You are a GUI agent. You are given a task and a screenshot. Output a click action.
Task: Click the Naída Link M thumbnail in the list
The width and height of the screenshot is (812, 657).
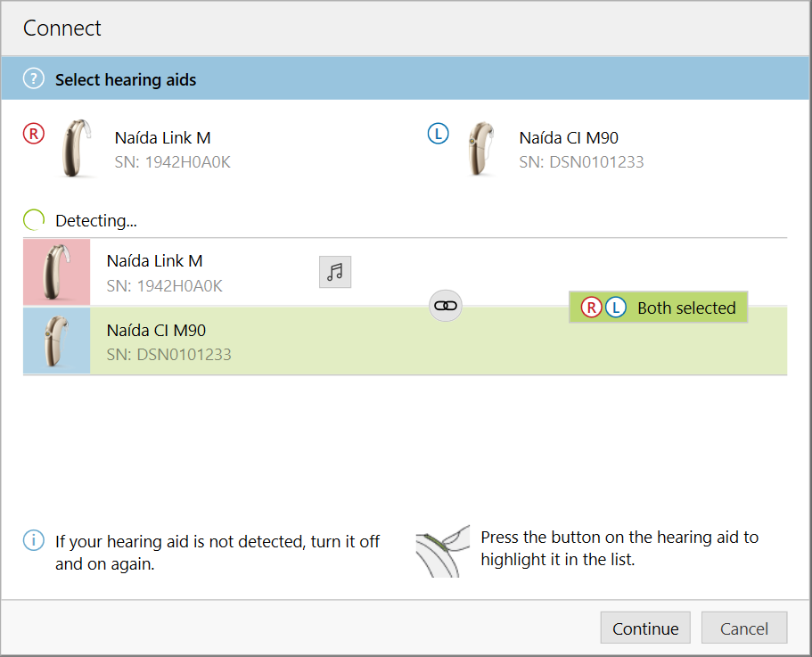pos(56,270)
